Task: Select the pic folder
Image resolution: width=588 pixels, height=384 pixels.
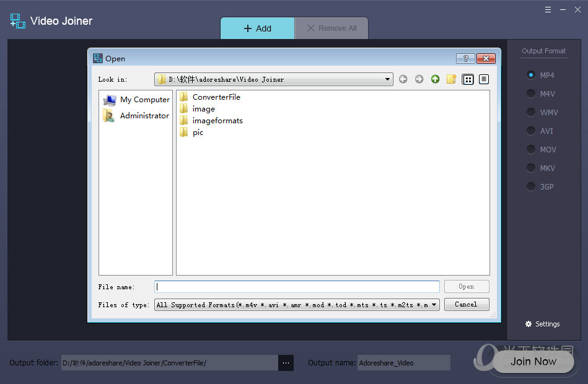Action: (191, 132)
